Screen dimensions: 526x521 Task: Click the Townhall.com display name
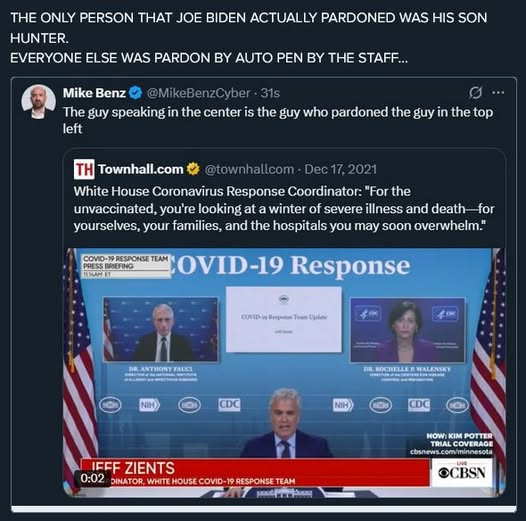[141, 169]
